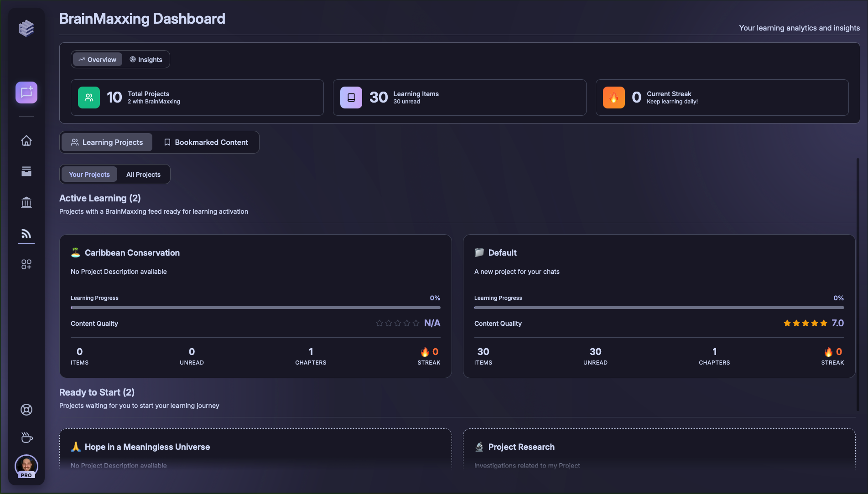This screenshot has height=494, width=868.
Task: Switch to All Projects
Action: (x=143, y=174)
